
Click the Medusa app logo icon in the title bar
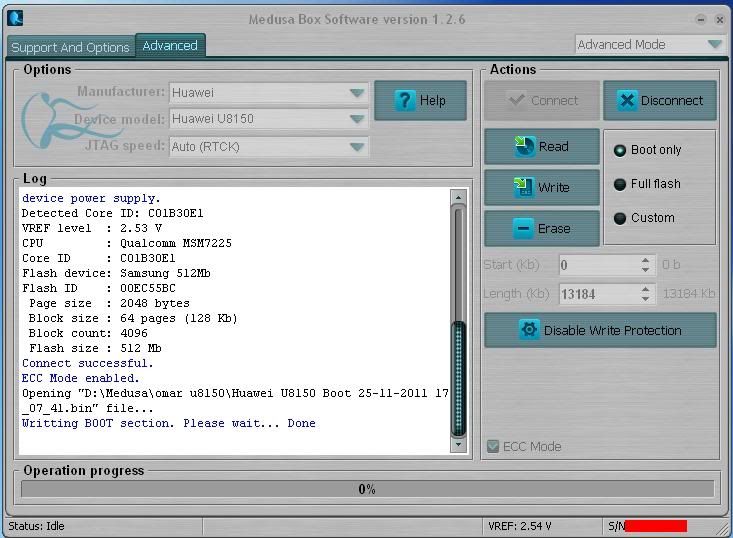[15, 18]
